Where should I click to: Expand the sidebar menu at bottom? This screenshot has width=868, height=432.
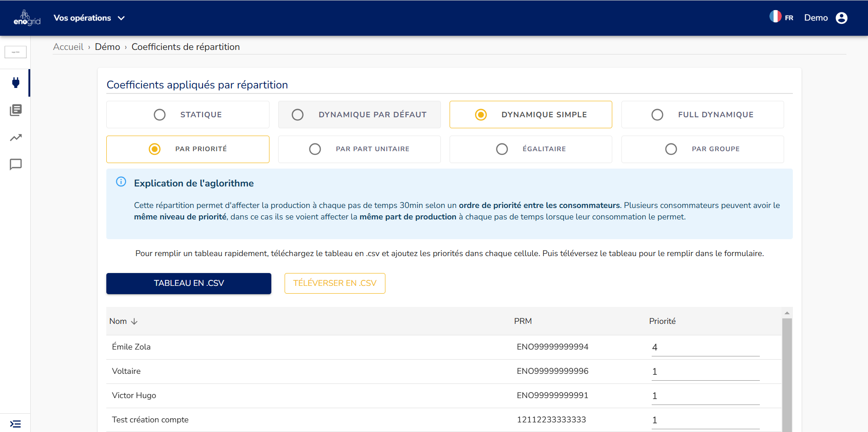click(x=16, y=424)
